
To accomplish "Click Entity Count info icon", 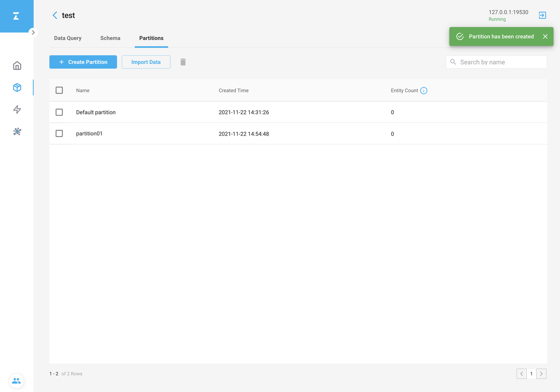I will tap(423, 90).
